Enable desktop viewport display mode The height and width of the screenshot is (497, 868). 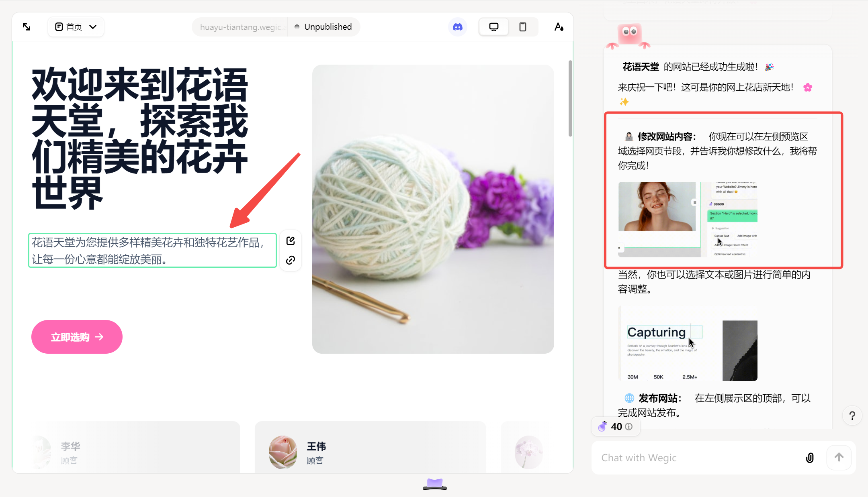coord(493,27)
